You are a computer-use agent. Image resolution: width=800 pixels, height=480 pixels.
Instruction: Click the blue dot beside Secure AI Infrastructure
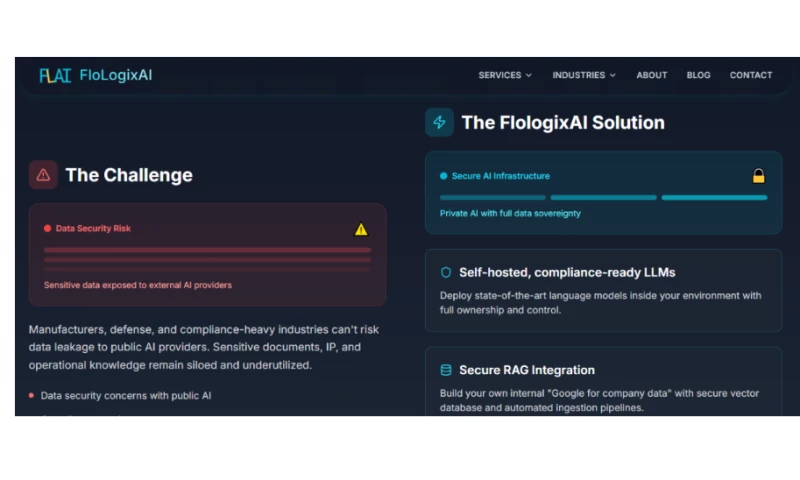coord(444,176)
